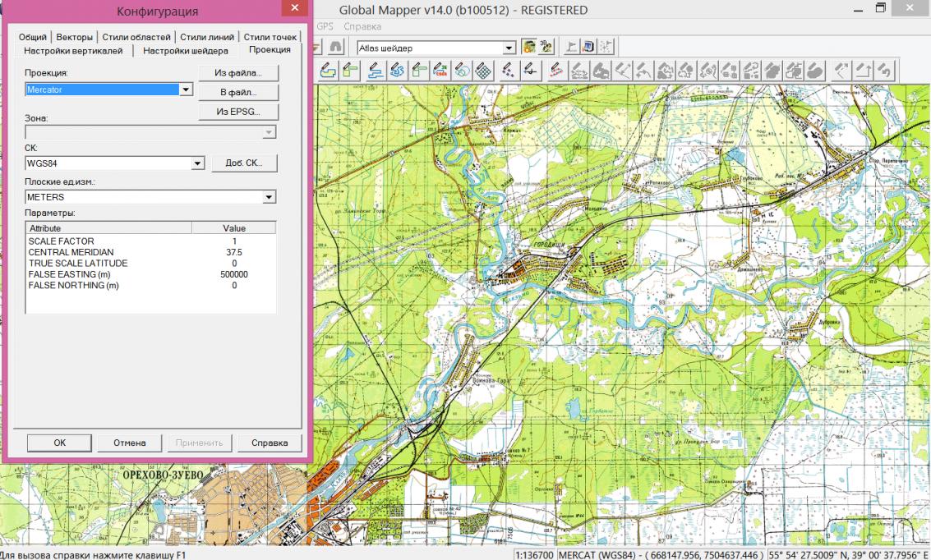Open the СК datum dropdown showing WGS84
The height and width of the screenshot is (560, 931).
click(x=196, y=163)
